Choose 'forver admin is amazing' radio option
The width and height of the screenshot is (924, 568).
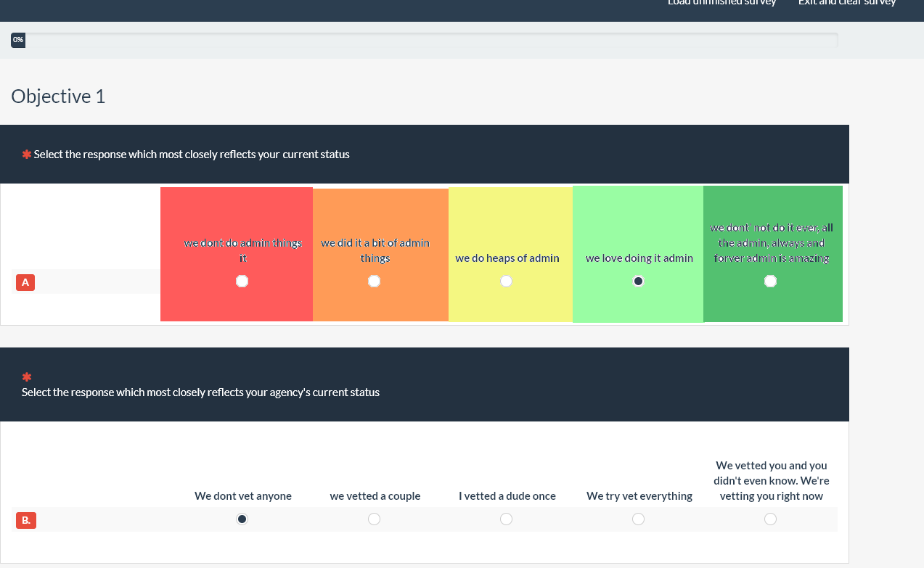click(770, 281)
